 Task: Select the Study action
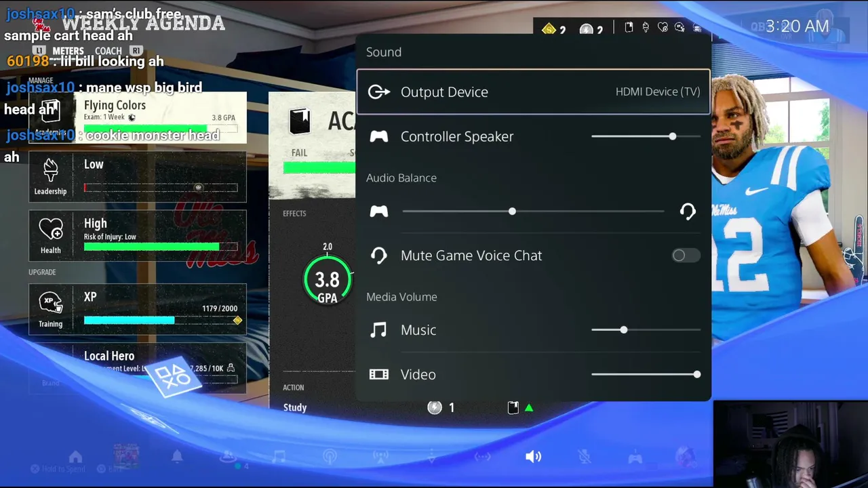point(295,407)
